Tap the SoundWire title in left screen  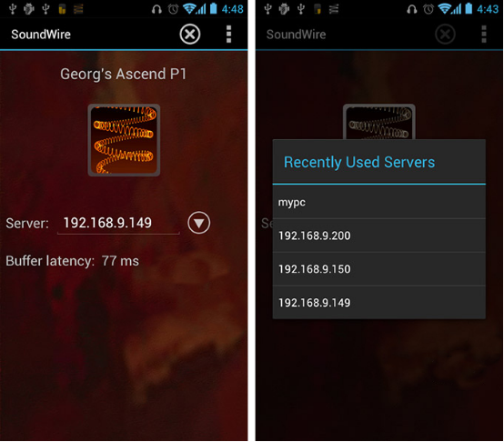41,35
